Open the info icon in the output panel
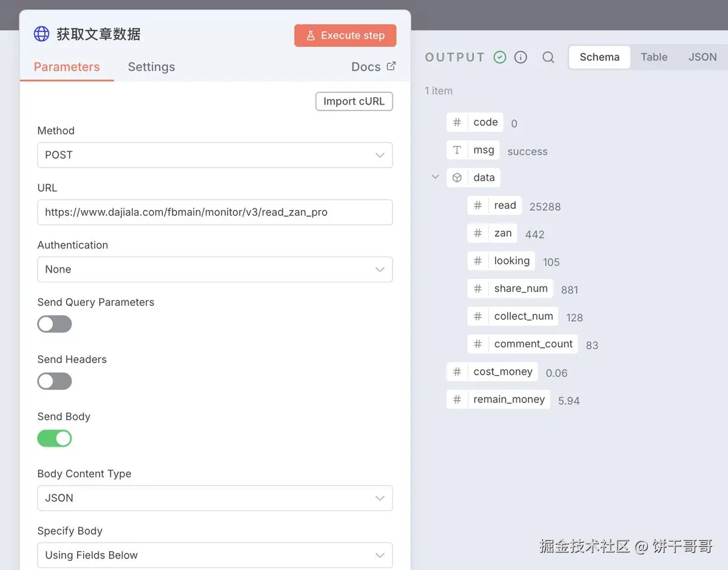The height and width of the screenshot is (570, 728). [521, 56]
